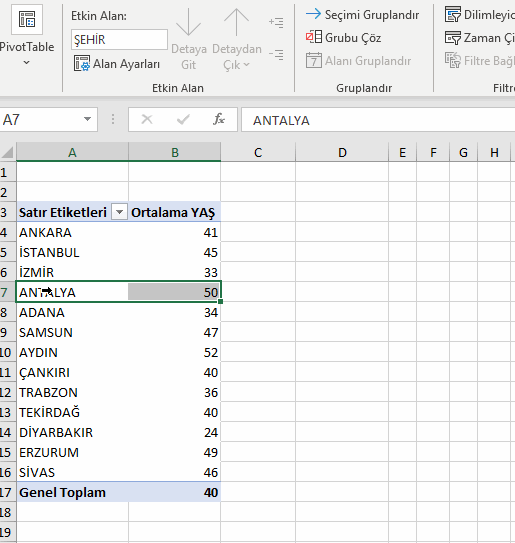Select the column C header
This screenshot has width=515, height=543.
(x=258, y=152)
